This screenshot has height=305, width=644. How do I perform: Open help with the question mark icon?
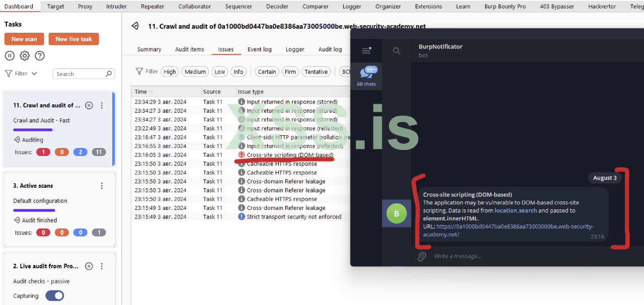40,56
